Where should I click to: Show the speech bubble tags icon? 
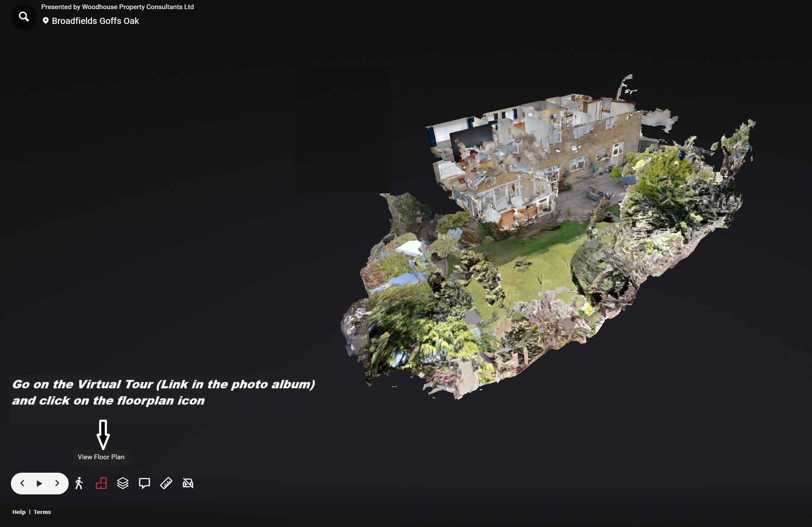[x=144, y=483]
